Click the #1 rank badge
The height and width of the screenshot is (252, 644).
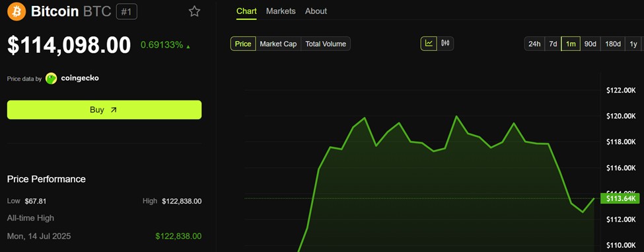point(127,11)
